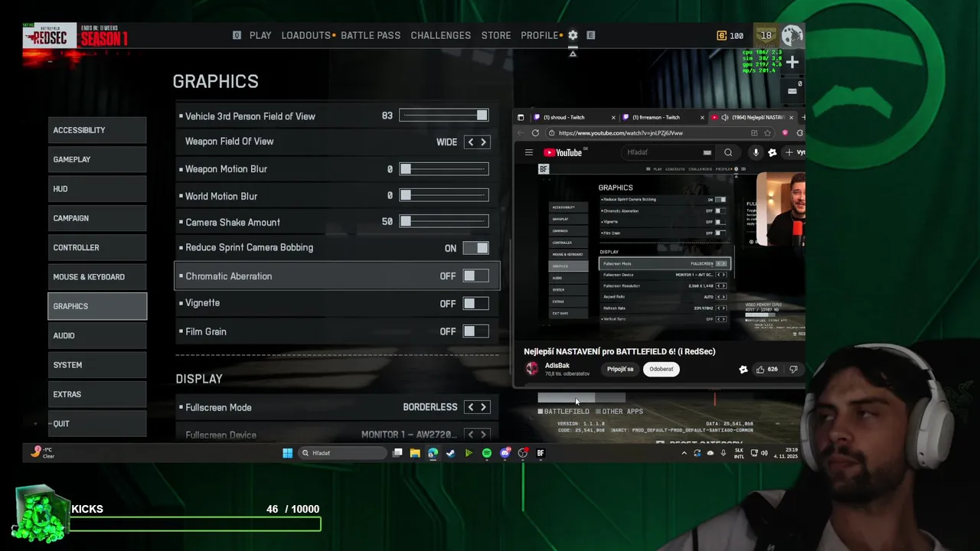The height and width of the screenshot is (551, 980).
Task: Click the Weapon Motion Blur slider
Action: tap(444, 169)
